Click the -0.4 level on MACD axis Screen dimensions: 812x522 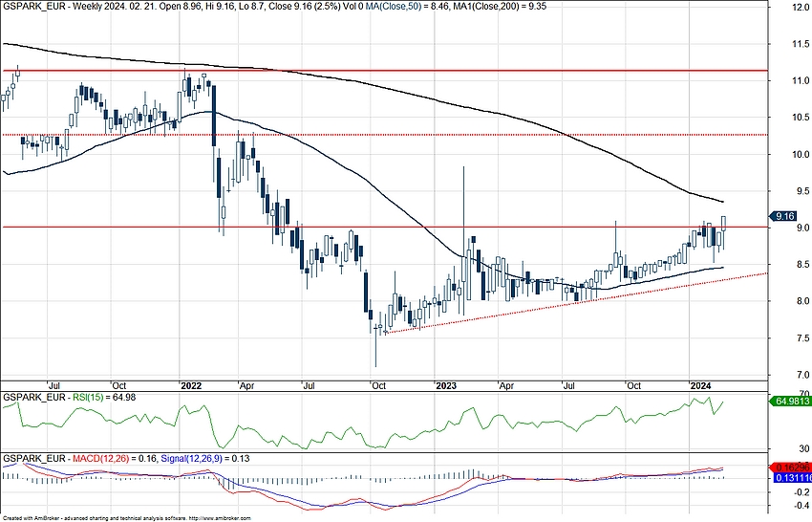click(803, 506)
